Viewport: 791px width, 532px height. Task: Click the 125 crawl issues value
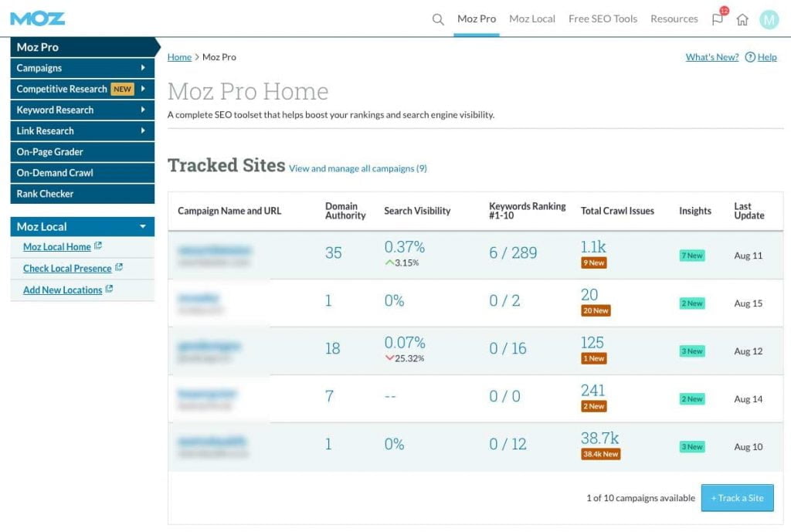(x=592, y=342)
